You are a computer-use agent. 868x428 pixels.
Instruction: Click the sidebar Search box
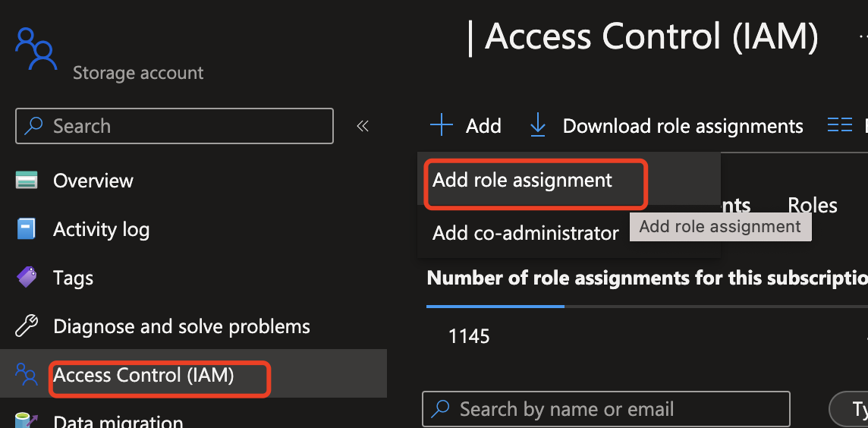point(175,126)
